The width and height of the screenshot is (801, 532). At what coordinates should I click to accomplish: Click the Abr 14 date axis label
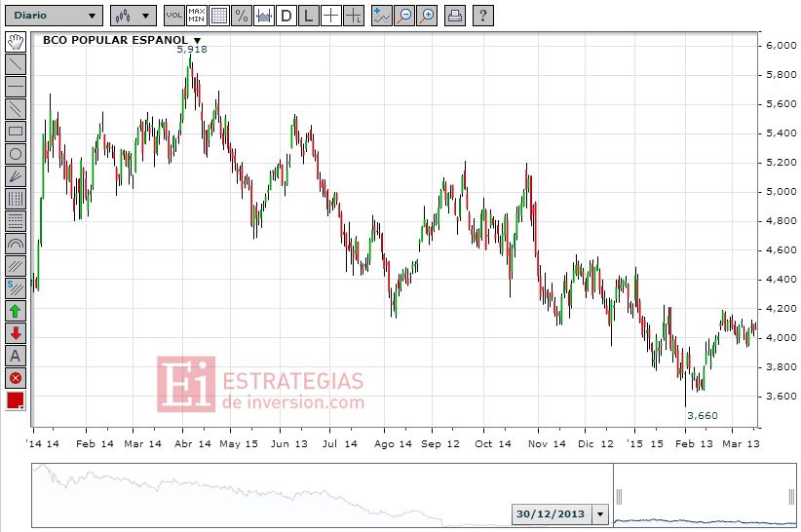point(193,443)
